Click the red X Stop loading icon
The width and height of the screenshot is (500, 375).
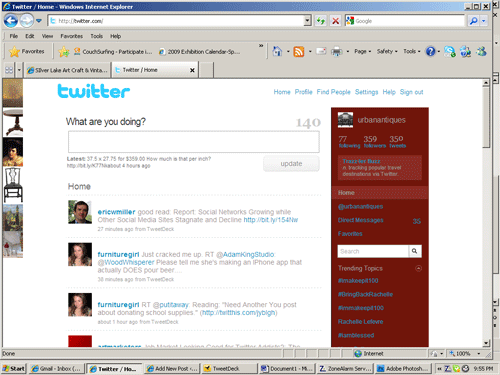(x=336, y=21)
